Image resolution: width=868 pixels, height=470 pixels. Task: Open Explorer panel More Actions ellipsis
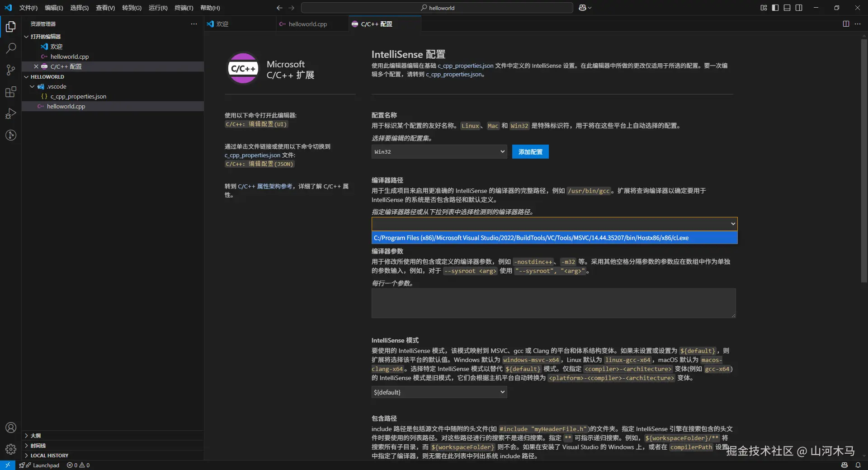point(194,24)
